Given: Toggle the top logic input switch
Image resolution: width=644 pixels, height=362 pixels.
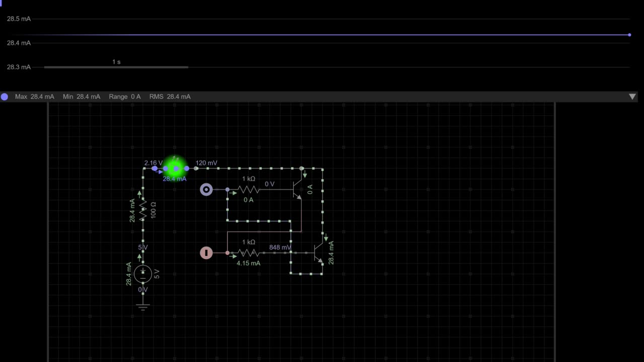Looking at the screenshot, I should coord(206,190).
